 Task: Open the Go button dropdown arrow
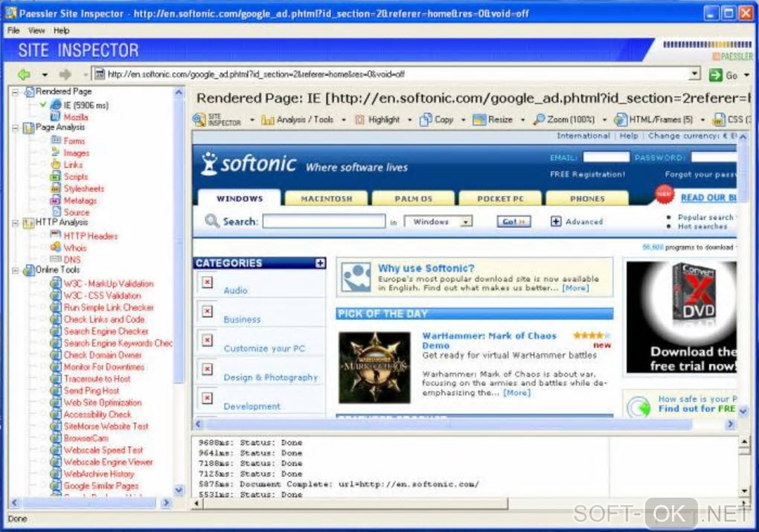coord(747,75)
